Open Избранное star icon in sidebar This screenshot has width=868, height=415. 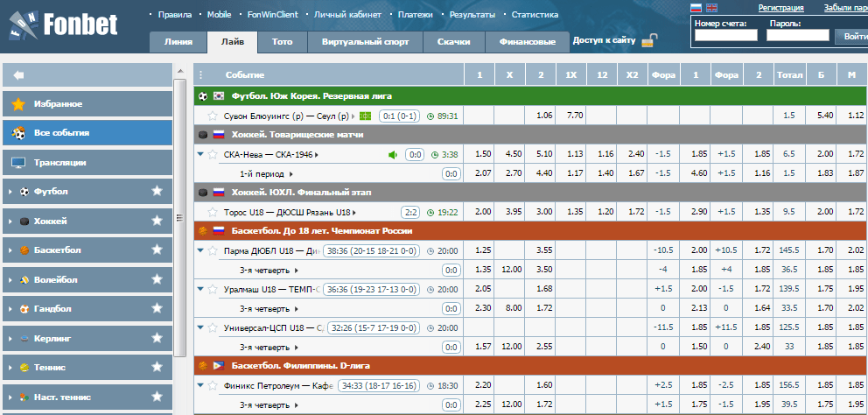[x=19, y=103]
